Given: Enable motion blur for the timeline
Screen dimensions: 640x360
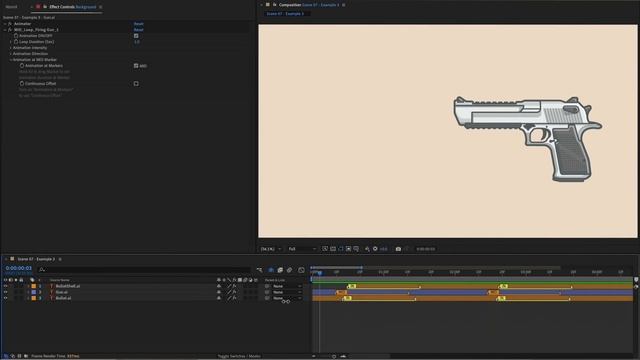Looking at the screenshot, I should pyautogui.click(x=289, y=270).
